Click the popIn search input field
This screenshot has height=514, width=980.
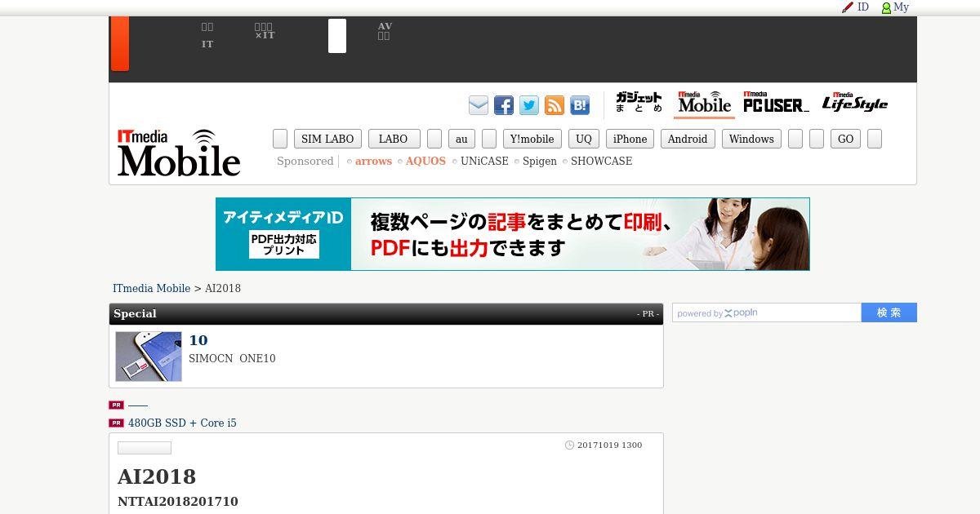767,312
